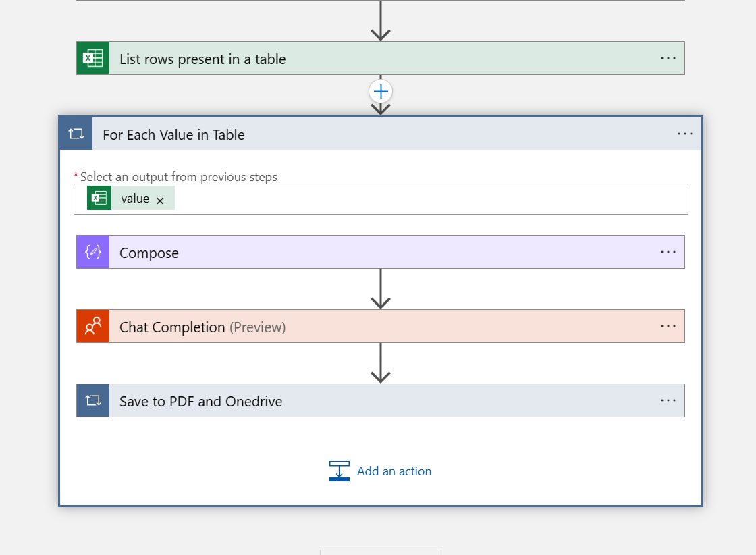Screen dimensions: 756x555
Task: Open the Save to PDF and Onedrive menu
Action: 668,400
